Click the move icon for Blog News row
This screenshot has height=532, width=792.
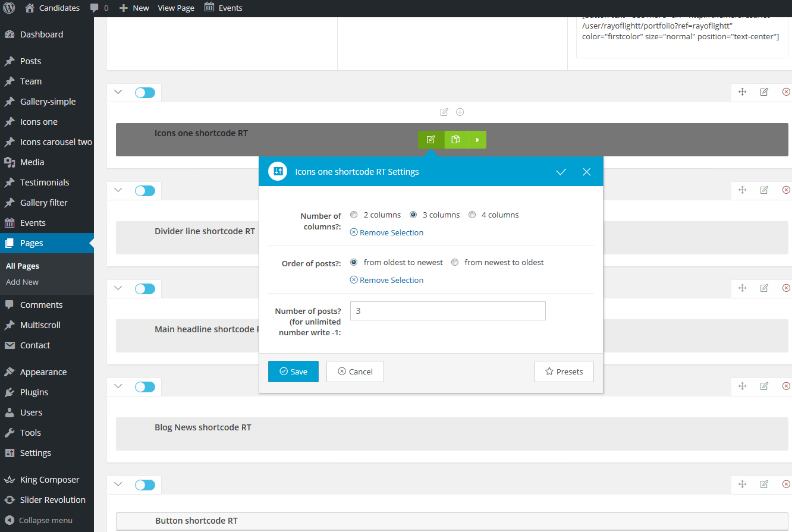tap(742, 386)
